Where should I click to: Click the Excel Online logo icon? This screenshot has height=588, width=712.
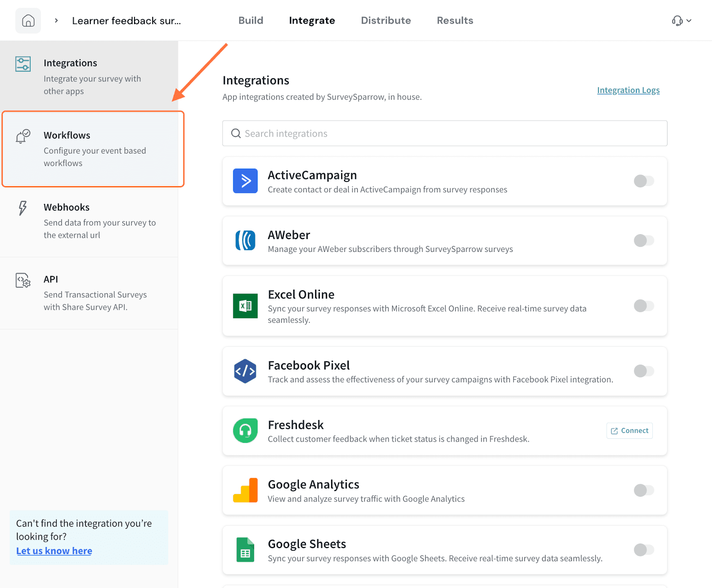point(245,306)
